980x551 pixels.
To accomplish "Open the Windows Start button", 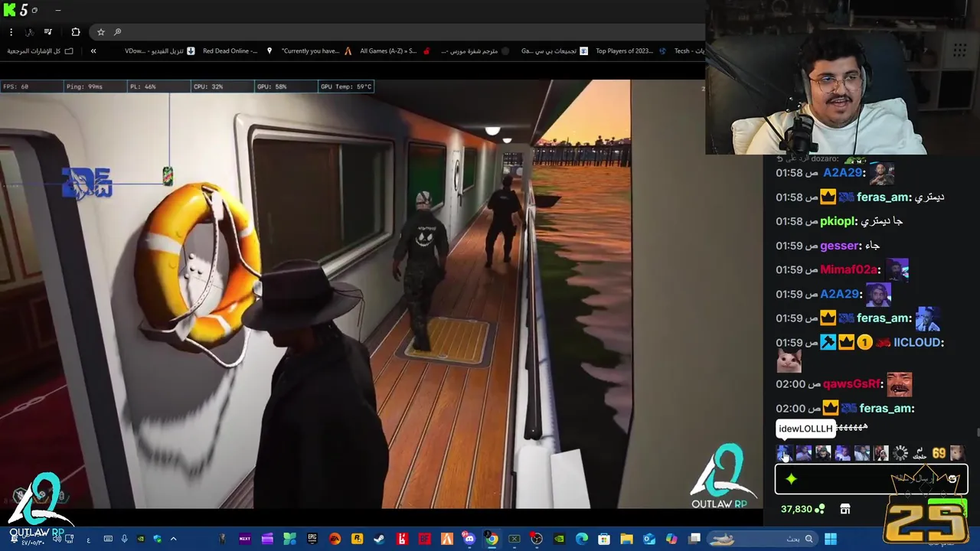I will click(x=831, y=539).
